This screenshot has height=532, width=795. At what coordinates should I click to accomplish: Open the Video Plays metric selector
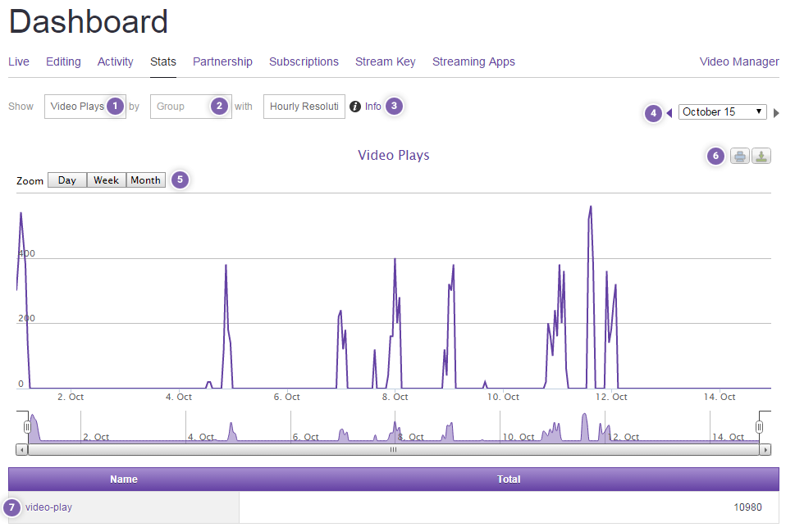coord(79,106)
